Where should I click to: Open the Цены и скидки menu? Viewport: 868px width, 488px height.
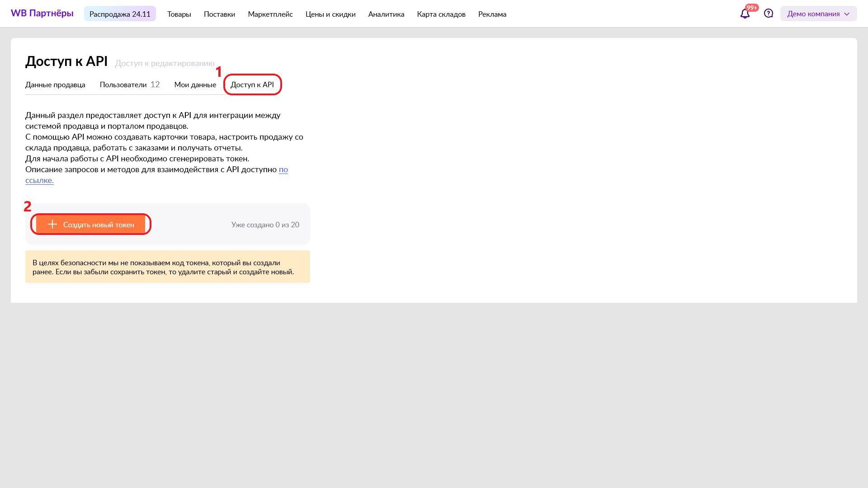(x=330, y=14)
